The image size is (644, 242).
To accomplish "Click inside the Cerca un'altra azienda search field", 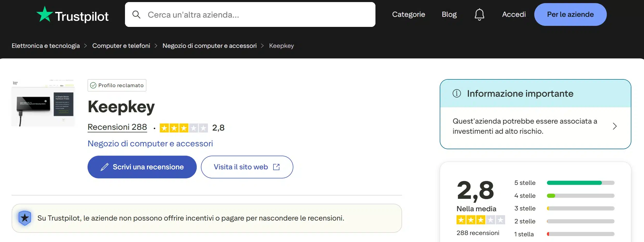I will pyautogui.click(x=232, y=14).
